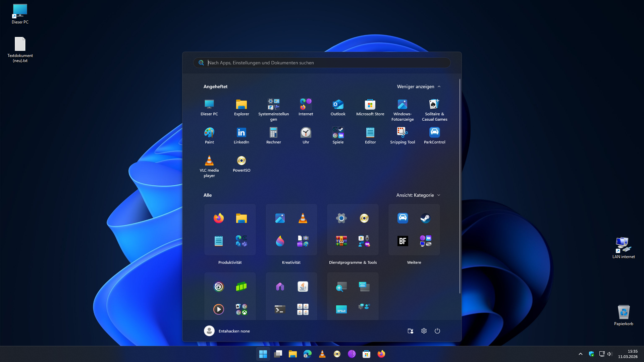Select the Papierkorb desktop icon
Screen dimensions: 644x362
point(624,315)
